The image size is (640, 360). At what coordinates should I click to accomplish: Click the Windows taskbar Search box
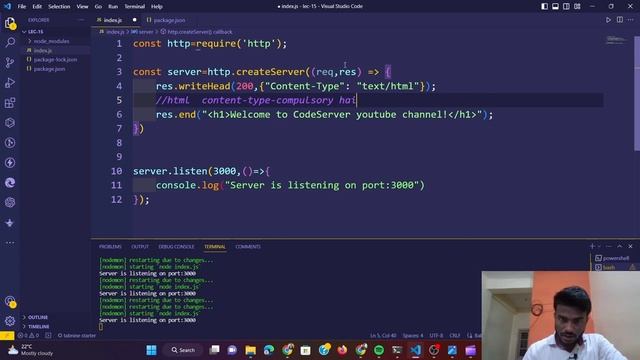(183, 350)
